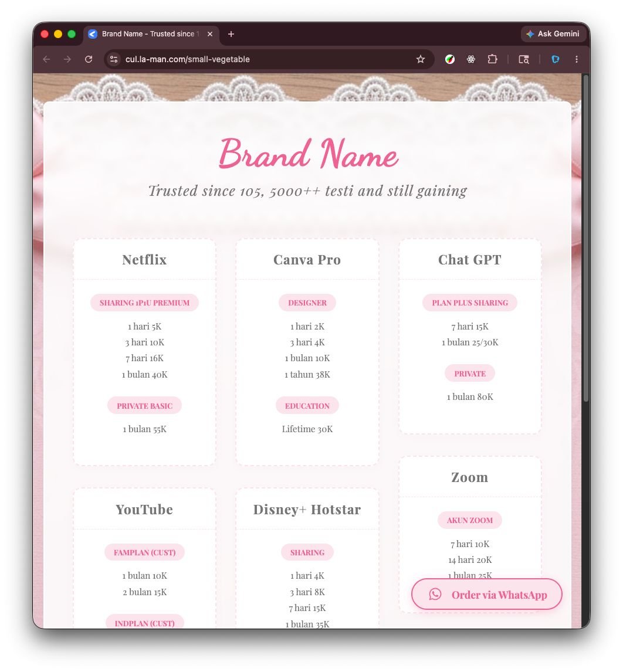Click Canva 1 tahun 38K price
Image resolution: width=623 pixels, height=672 pixels.
point(307,375)
